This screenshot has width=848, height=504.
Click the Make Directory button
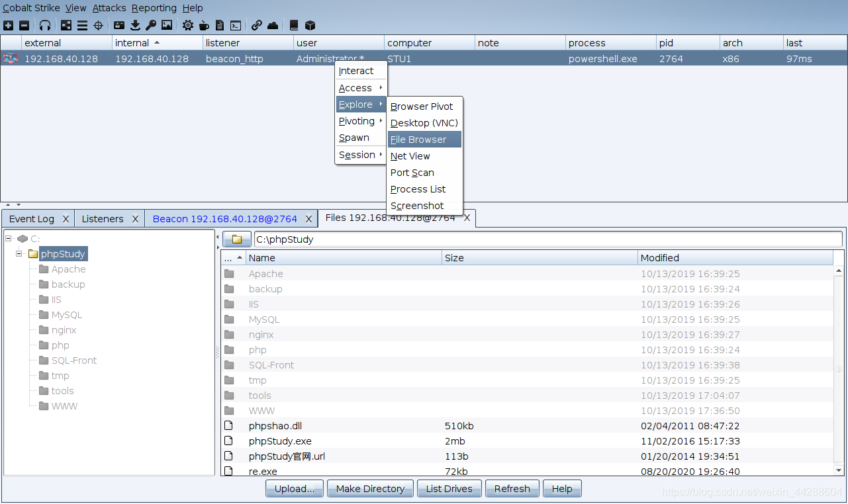pyautogui.click(x=370, y=489)
